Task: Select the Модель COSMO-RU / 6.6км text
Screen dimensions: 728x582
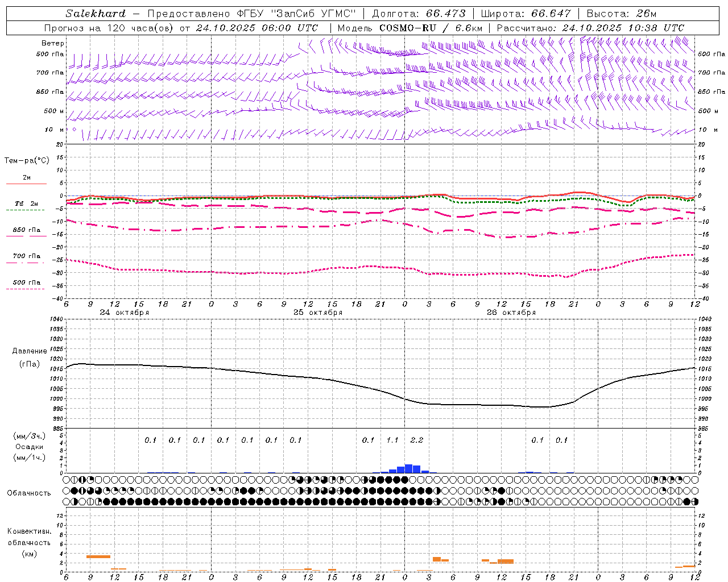Action: click(410, 28)
